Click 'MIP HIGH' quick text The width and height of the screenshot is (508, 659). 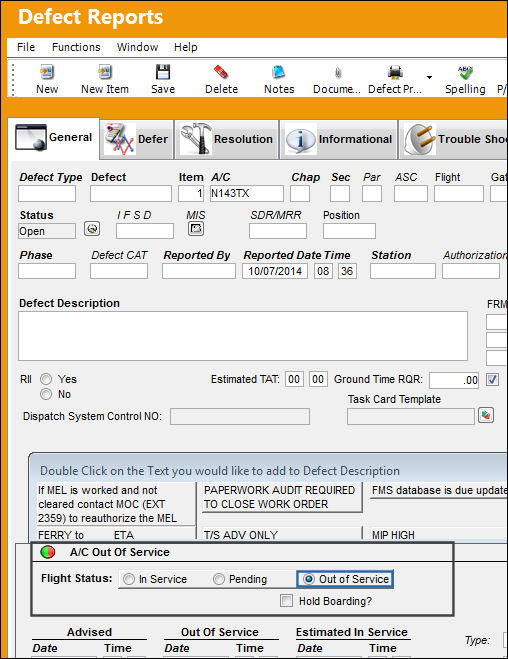coord(438,535)
